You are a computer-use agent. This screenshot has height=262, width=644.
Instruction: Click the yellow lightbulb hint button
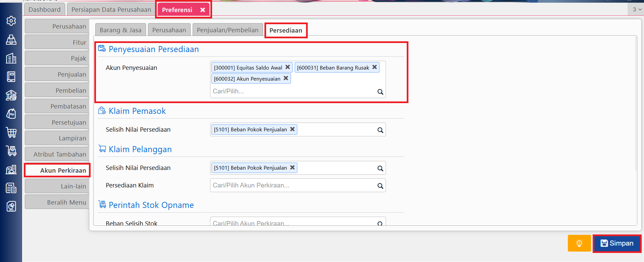[579, 243]
